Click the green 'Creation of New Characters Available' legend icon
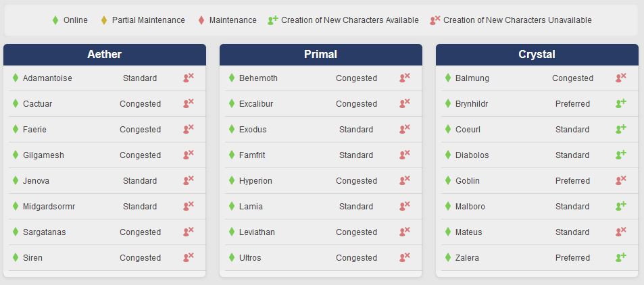The image size is (644, 285). coord(273,20)
